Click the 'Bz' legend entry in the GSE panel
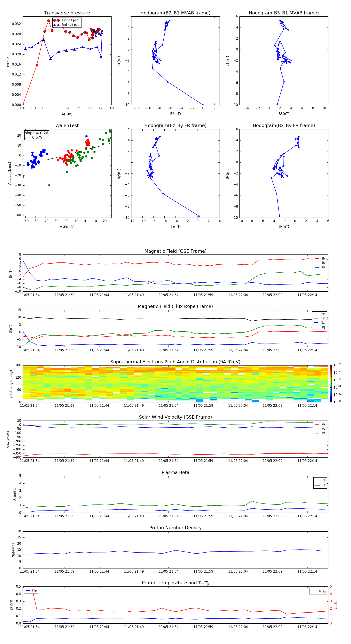 [320, 267]
